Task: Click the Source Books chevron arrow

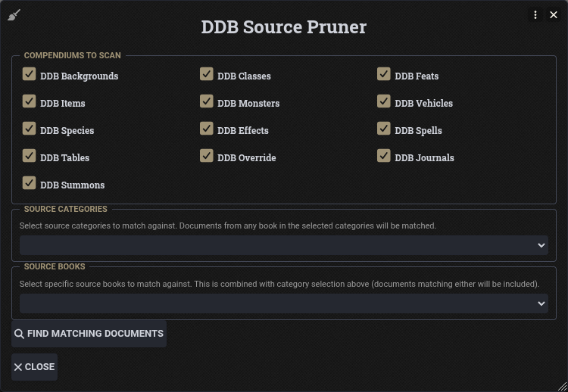Action: coord(541,303)
